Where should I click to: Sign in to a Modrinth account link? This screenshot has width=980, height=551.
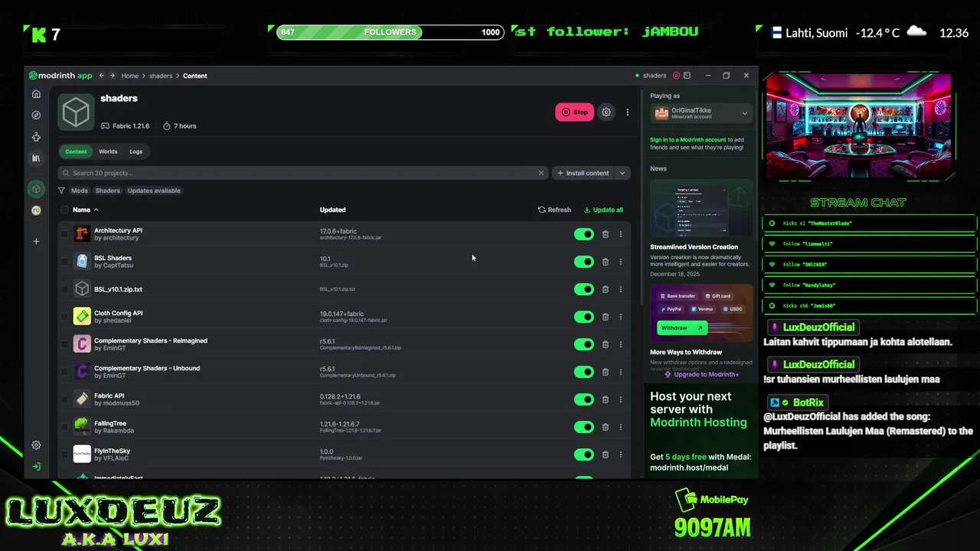[x=688, y=140]
